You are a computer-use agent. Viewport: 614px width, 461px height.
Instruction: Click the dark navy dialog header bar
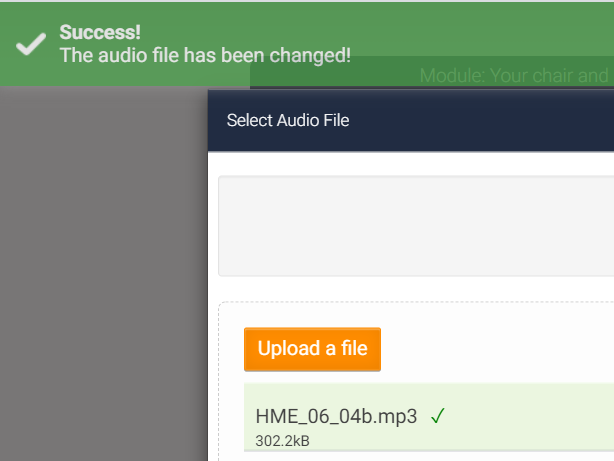pos(480,121)
